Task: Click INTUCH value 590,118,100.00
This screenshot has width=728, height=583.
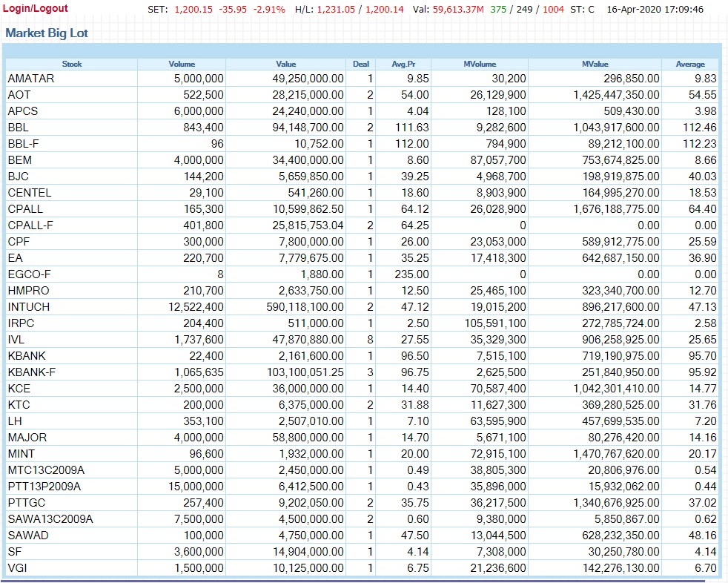Action: pyautogui.click(x=305, y=307)
